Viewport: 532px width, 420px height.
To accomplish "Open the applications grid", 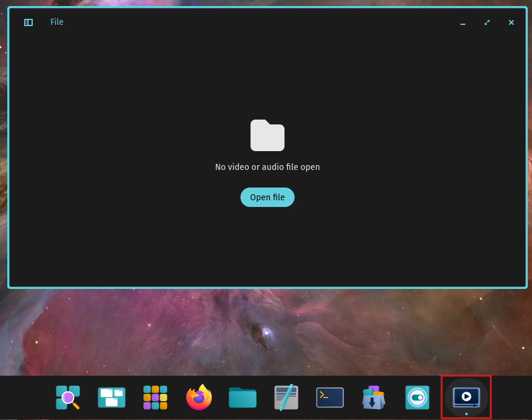I will pos(155,398).
